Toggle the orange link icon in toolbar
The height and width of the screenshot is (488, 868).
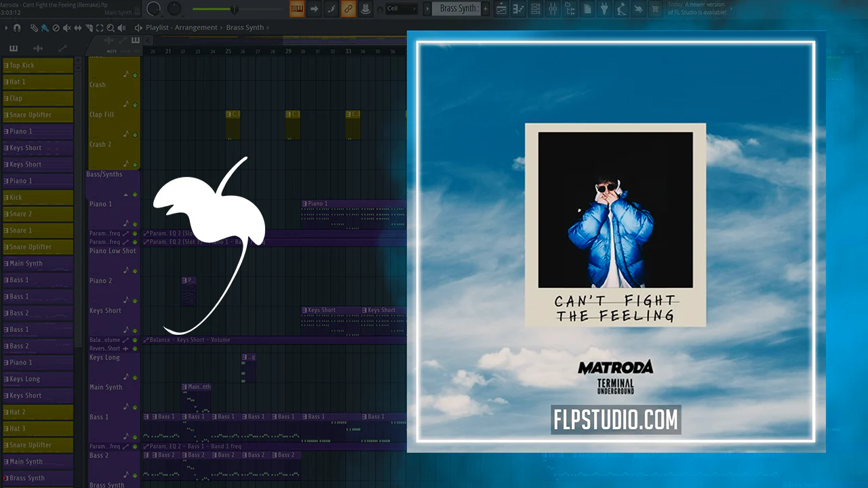348,9
